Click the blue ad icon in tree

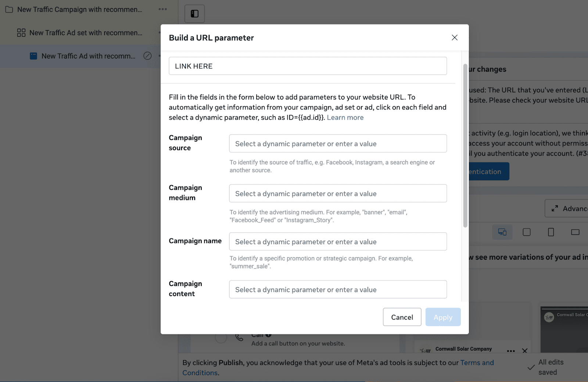tap(33, 56)
